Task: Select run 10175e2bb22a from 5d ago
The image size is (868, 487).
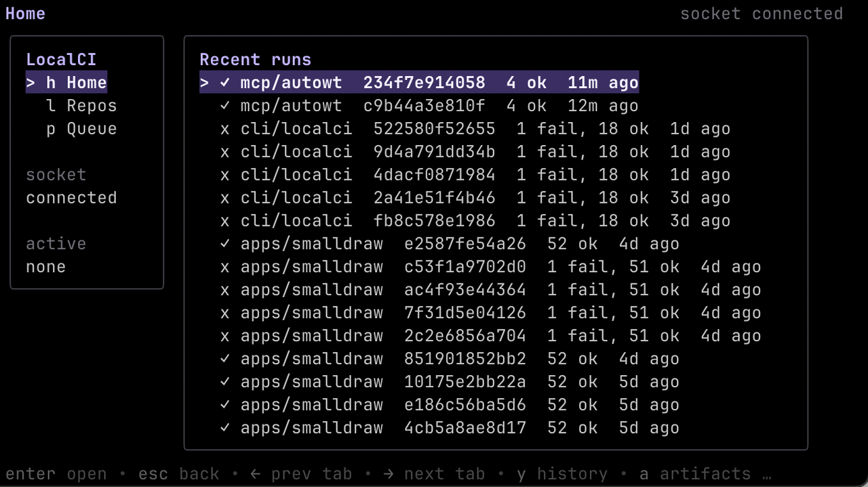Action: coord(449,383)
